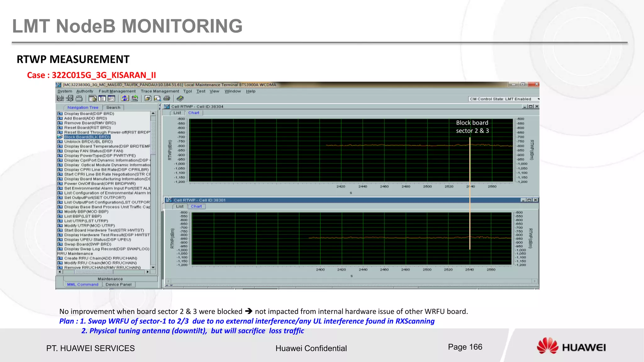
Task: Open the Trace Management menu
Action: 160,91
